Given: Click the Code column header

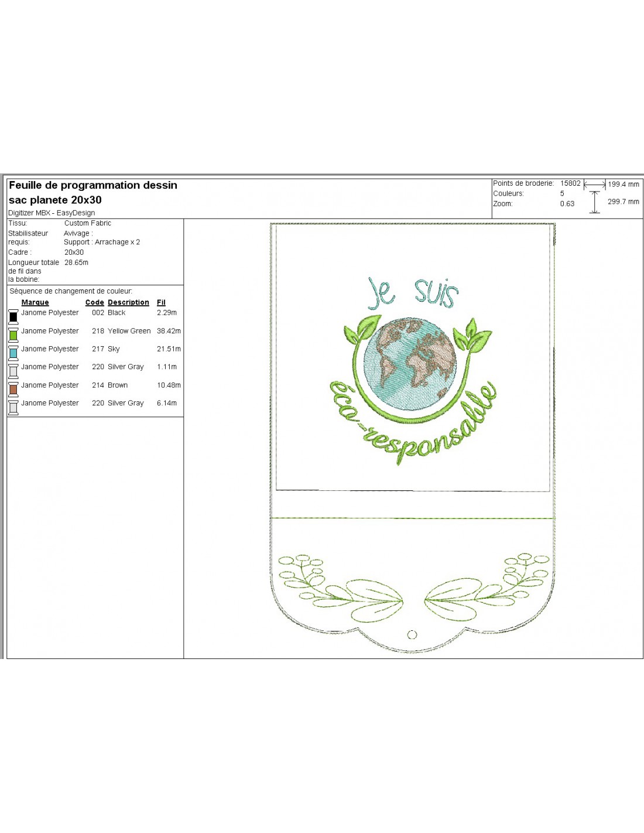Looking at the screenshot, I should pyautogui.click(x=94, y=302).
